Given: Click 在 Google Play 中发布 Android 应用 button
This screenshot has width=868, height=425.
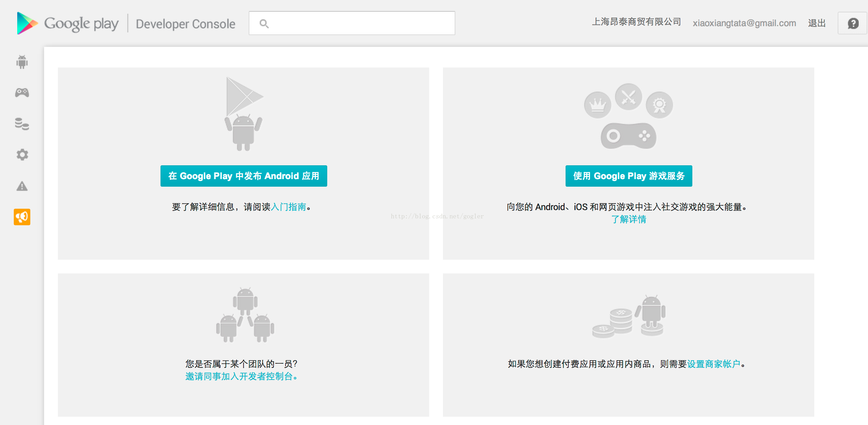Looking at the screenshot, I should point(244,176).
